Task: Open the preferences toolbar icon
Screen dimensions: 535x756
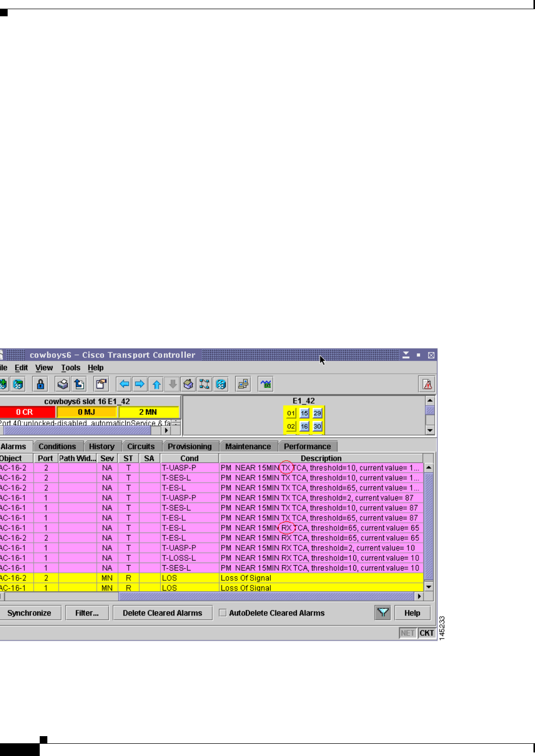Action: point(102,384)
